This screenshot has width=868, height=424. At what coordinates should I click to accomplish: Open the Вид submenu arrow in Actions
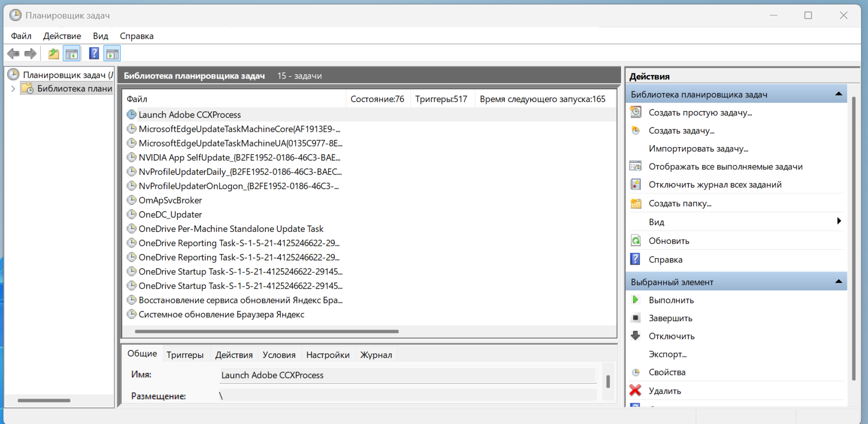[839, 221]
